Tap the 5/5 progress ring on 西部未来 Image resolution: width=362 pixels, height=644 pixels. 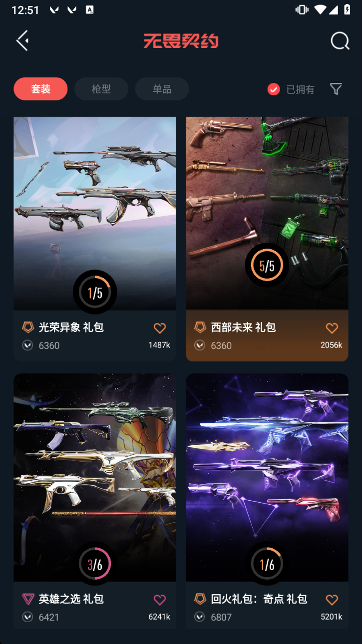click(267, 266)
